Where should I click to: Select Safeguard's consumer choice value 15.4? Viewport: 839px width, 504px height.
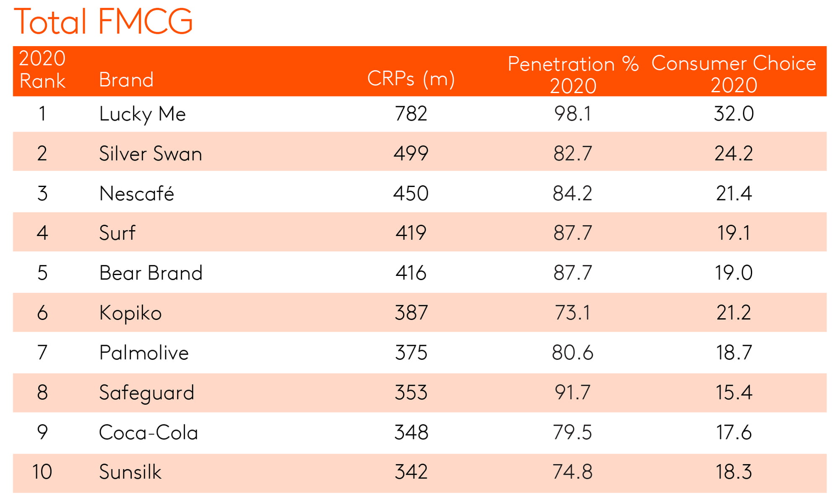(x=734, y=392)
